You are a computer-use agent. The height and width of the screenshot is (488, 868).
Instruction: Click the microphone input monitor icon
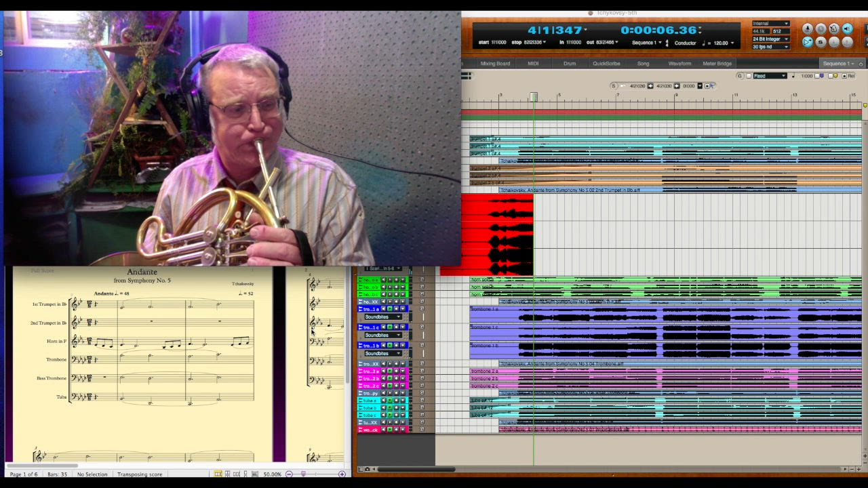808,29
